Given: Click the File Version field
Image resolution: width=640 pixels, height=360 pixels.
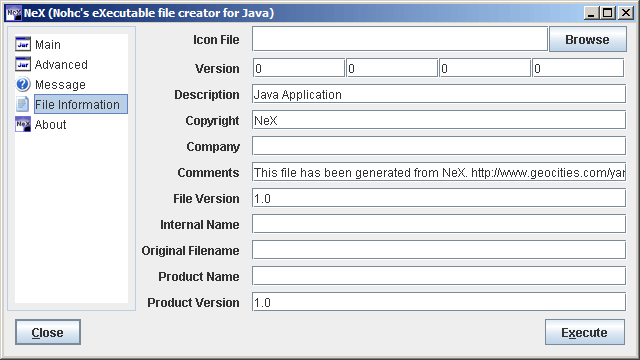Looking at the screenshot, I should (439, 198).
